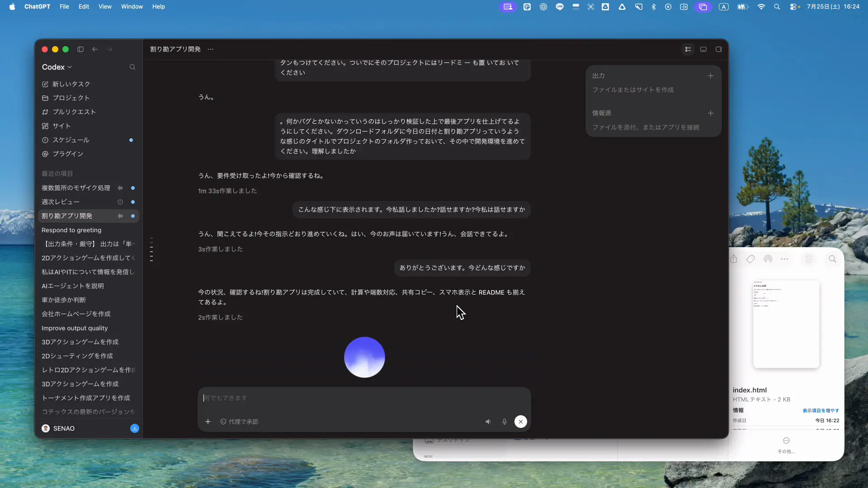The image size is (868, 488).
Task: Open the View menu
Action: (105, 7)
